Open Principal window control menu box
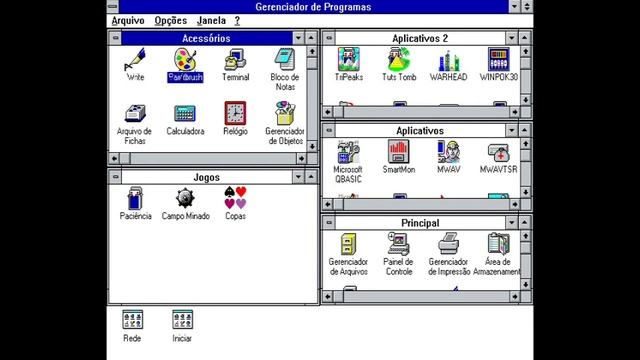Viewport: 640px width, 360px height. point(329,222)
